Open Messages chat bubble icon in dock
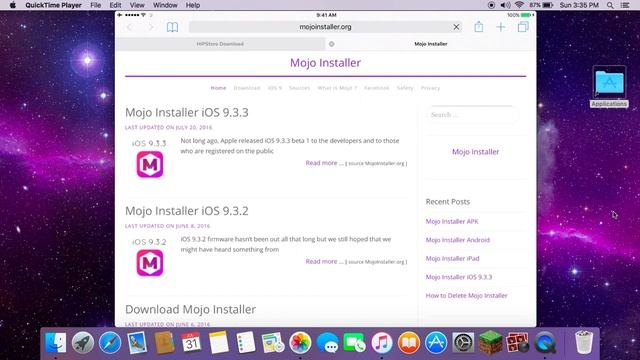Screen dimensions: 640x360 coord(327,342)
